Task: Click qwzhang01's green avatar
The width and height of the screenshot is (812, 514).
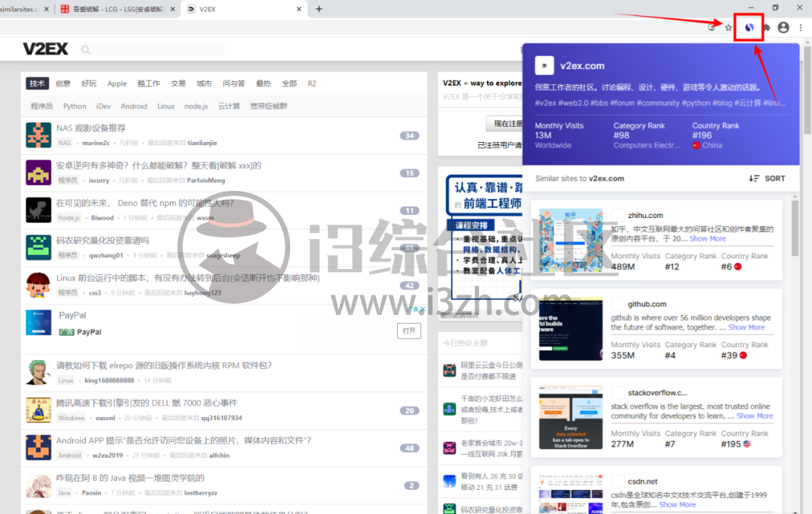Action: tap(38, 247)
